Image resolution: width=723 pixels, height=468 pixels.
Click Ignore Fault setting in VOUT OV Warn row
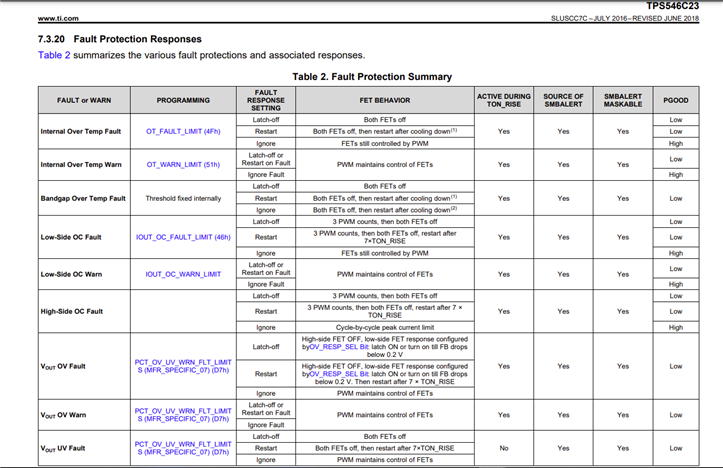click(266, 425)
